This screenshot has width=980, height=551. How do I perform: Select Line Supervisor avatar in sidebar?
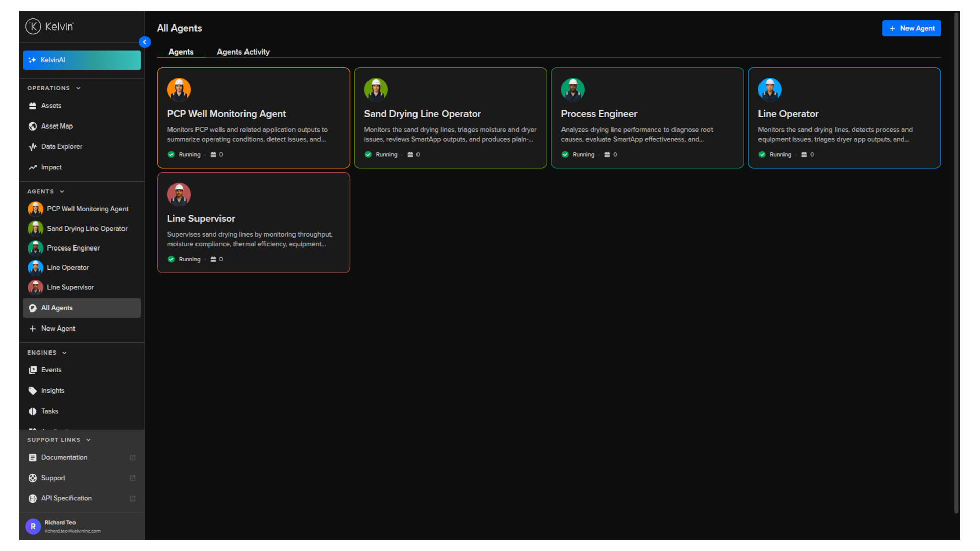[x=35, y=287]
